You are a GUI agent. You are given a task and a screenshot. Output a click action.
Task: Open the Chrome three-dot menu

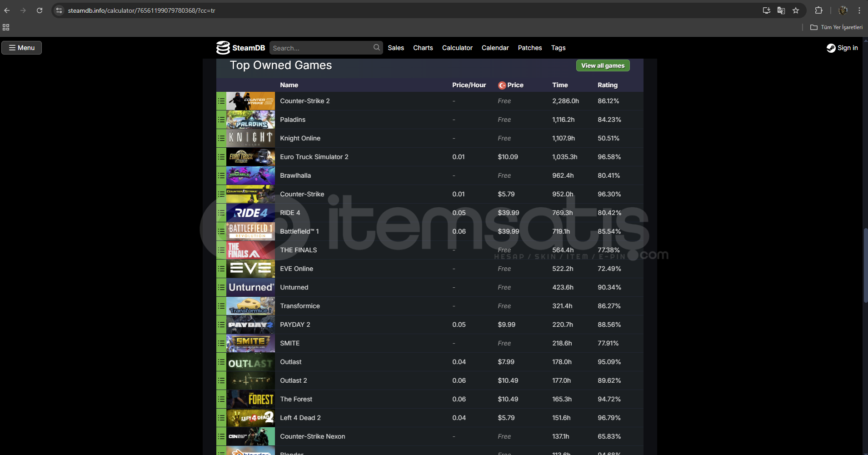point(859,10)
